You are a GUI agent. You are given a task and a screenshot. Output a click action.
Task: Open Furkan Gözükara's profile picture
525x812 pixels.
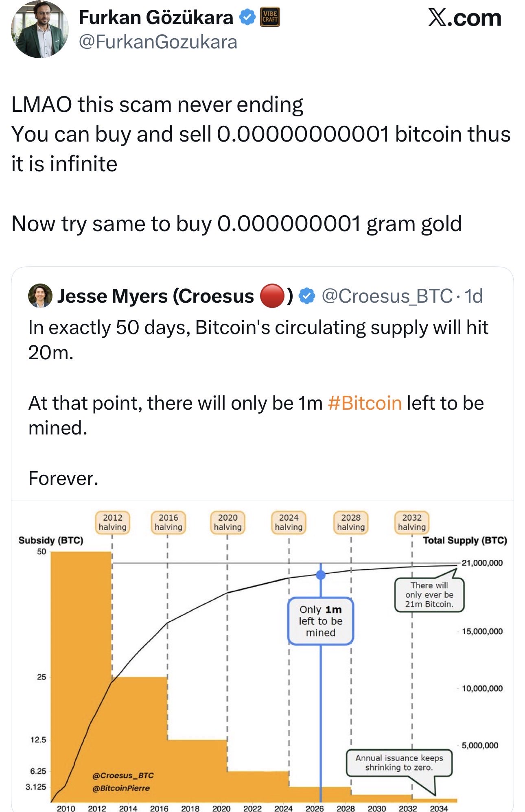pyautogui.click(x=39, y=30)
